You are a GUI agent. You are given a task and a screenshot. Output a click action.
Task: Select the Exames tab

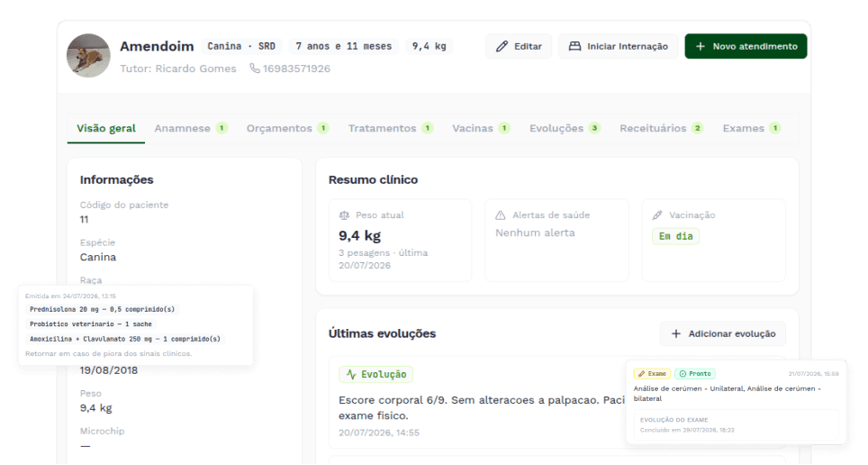[x=751, y=128]
